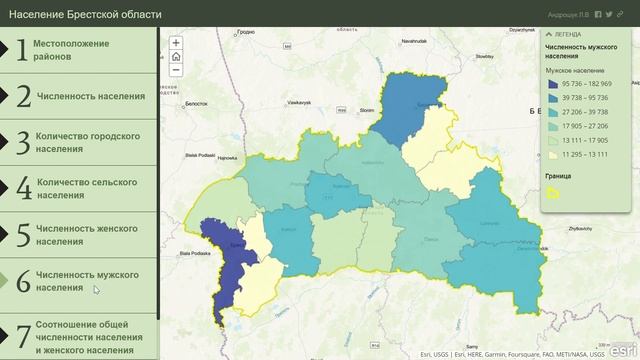Image resolution: width=640 pixels, height=360 pixels.
Task: Zoom in on the map
Action: point(176,43)
